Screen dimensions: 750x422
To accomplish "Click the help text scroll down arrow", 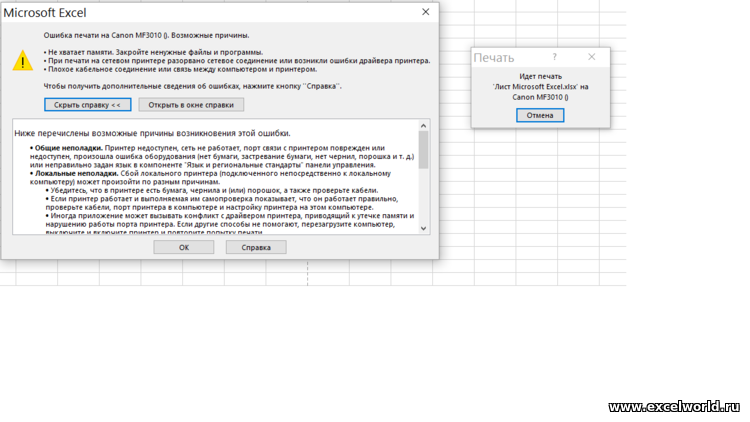I will [x=423, y=228].
